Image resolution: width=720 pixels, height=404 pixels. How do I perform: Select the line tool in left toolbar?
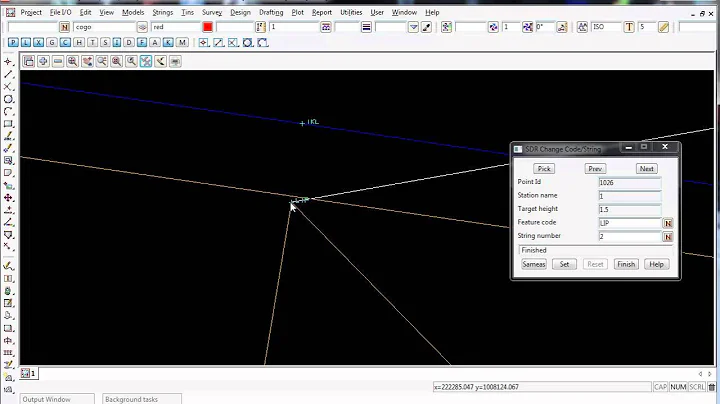point(8,74)
